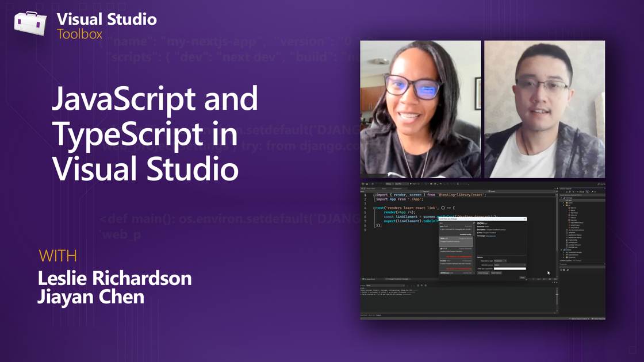The image size is (644, 362).
Task: Click the Install Package button
Action: tap(482, 273)
